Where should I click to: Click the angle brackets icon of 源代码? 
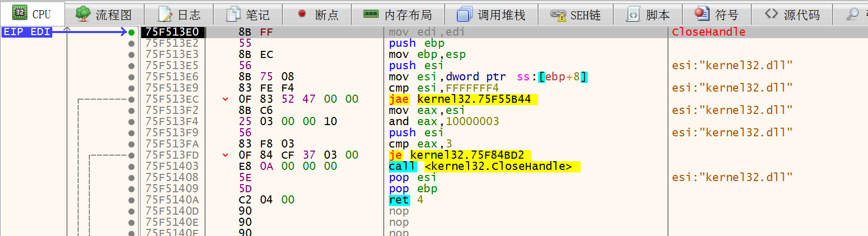pyautogui.click(x=771, y=14)
